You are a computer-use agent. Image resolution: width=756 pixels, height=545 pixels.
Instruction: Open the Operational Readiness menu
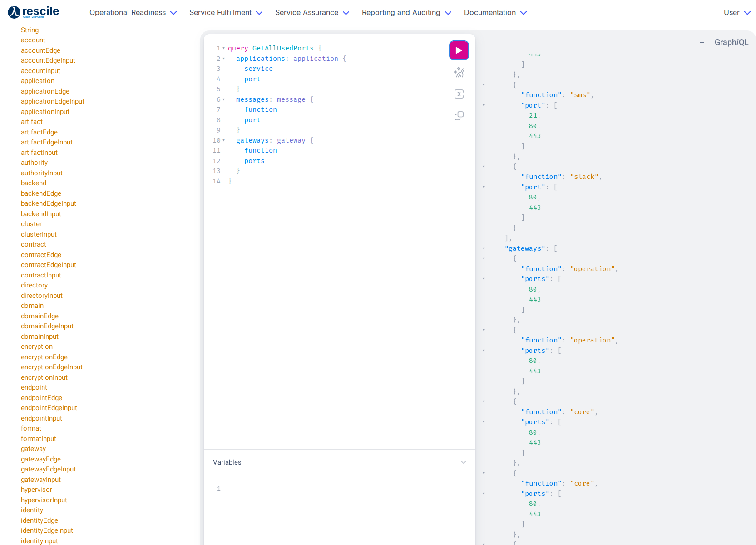click(133, 13)
